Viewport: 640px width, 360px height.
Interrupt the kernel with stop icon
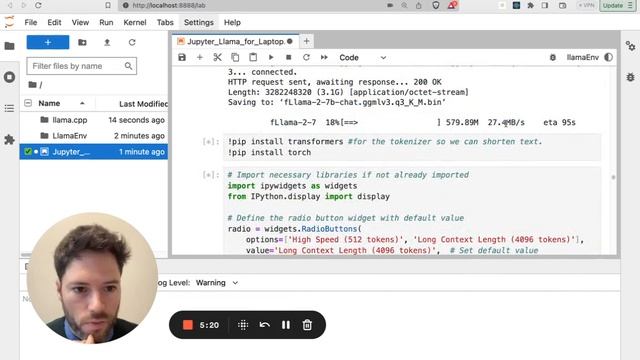pyautogui.click(x=289, y=58)
